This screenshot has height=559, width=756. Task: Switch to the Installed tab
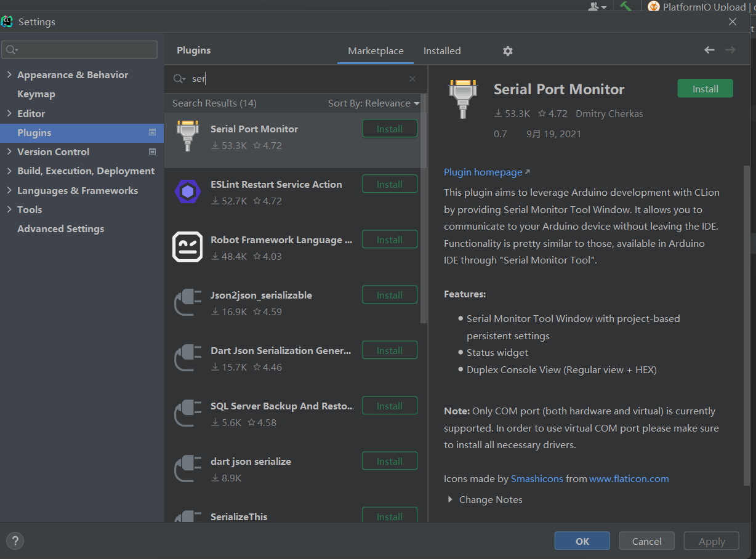click(x=442, y=51)
